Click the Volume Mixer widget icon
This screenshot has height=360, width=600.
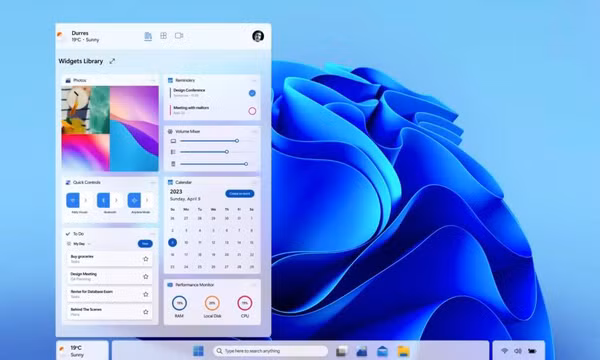(170, 131)
